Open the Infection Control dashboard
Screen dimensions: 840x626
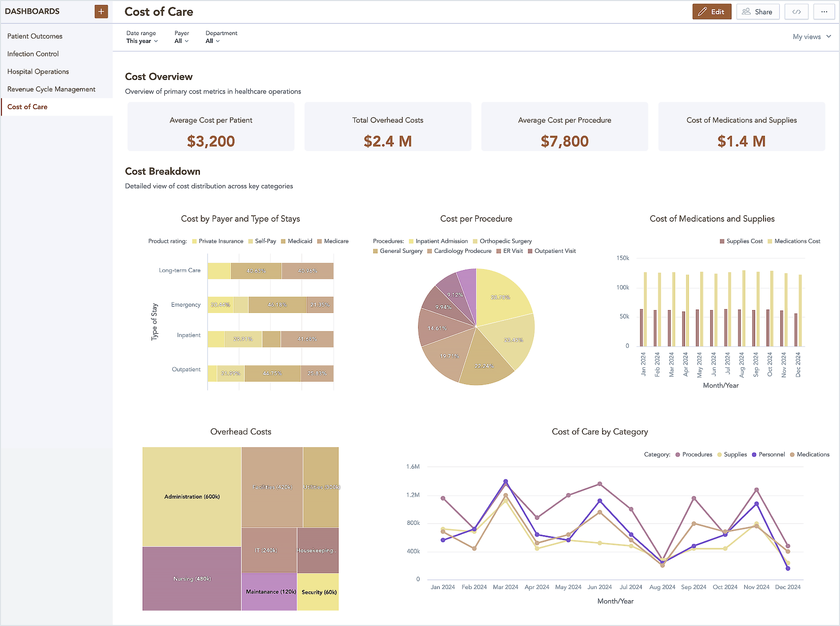click(x=33, y=54)
